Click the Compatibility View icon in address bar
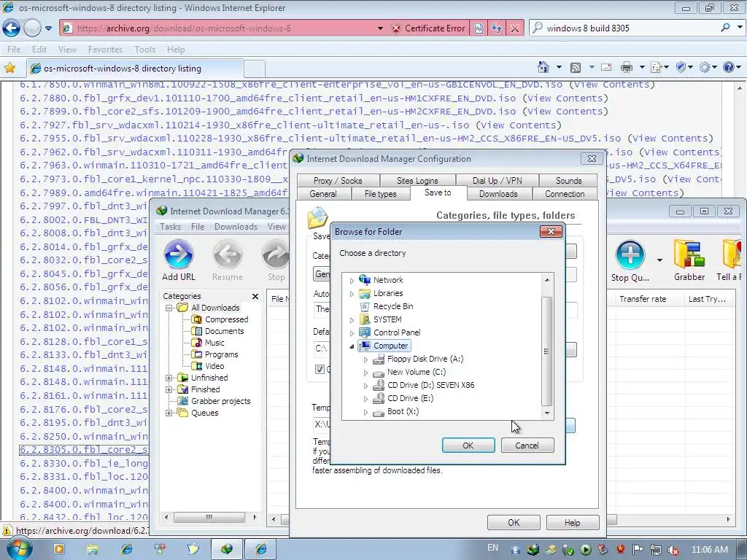 [x=479, y=28]
